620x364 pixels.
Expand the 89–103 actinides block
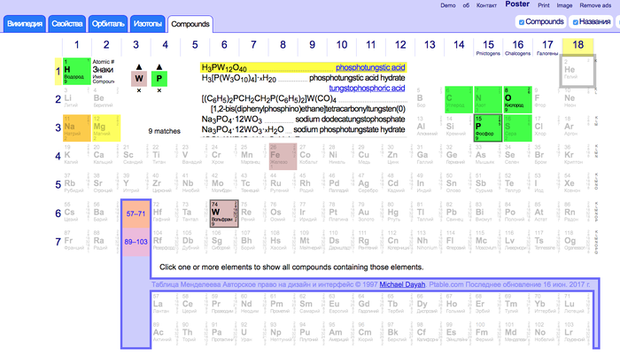tap(135, 242)
